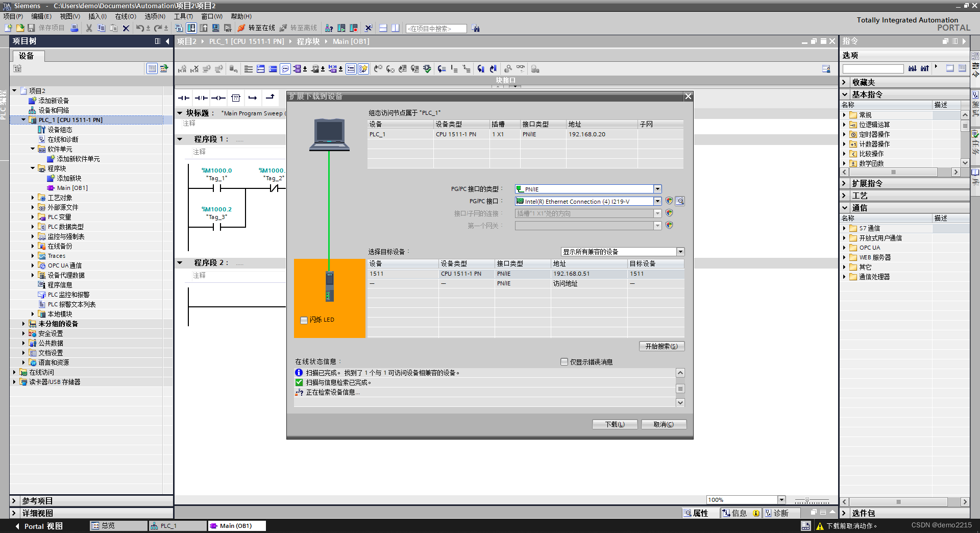Insert an empty box from the ladder toolbar

236,98
